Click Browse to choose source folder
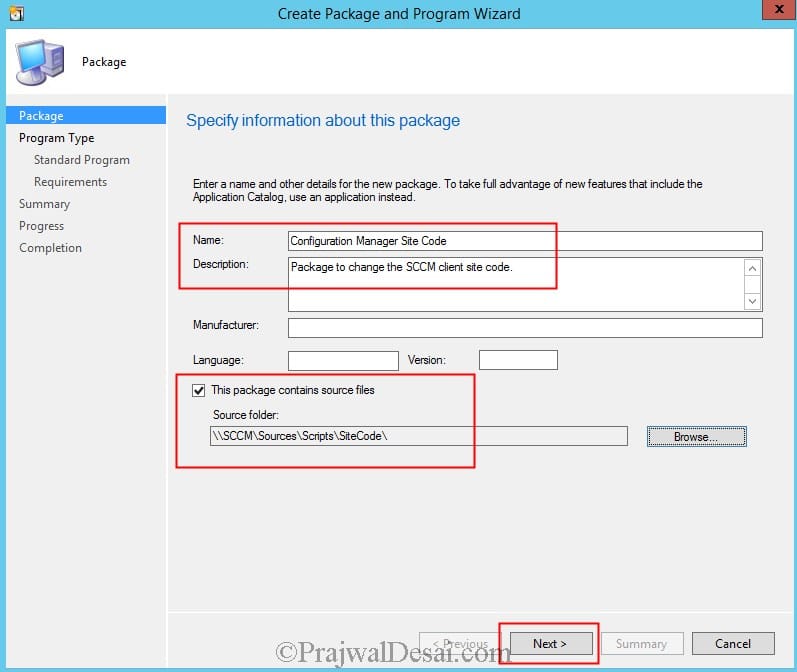The width and height of the screenshot is (797, 672). click(696, 437)
